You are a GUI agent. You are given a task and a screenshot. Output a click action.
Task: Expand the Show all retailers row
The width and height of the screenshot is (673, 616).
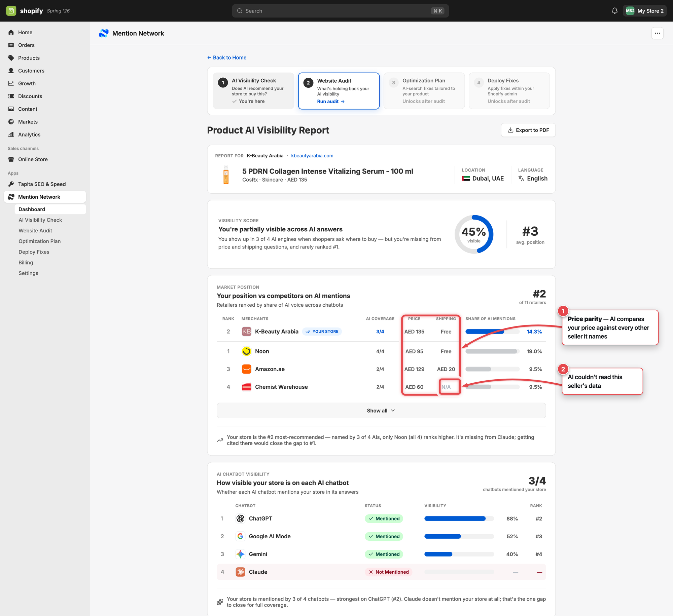[381, 411]
